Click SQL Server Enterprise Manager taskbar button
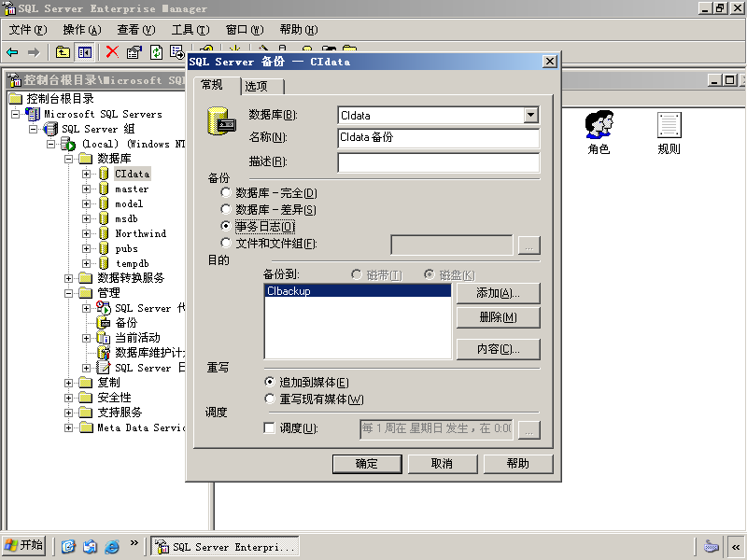Screen dimensions: 747x560 click(225, 546)
